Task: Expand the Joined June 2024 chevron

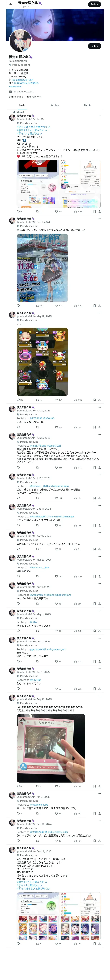Action: coord(33,92)
